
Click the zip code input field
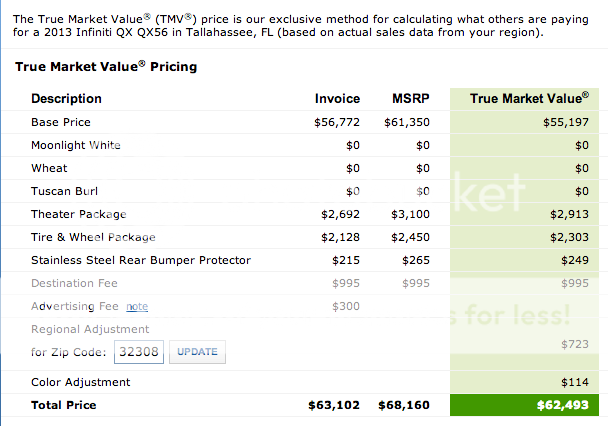tap(139, 352)
